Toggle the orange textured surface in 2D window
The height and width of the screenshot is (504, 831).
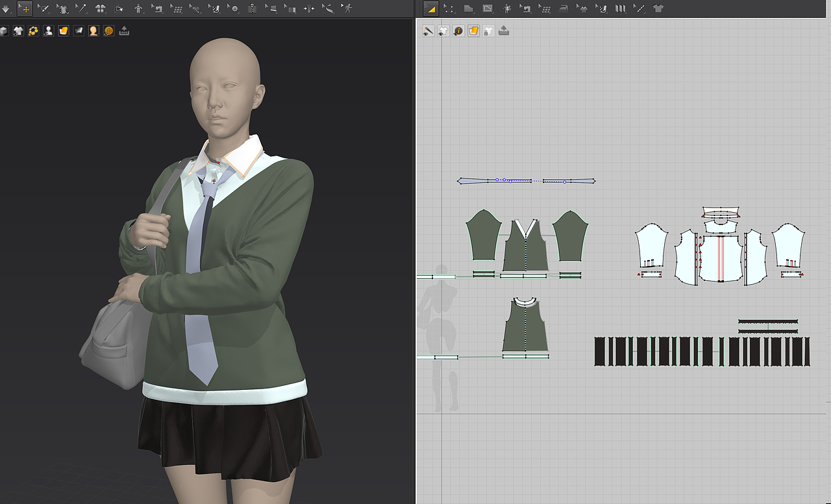point(473,30)
